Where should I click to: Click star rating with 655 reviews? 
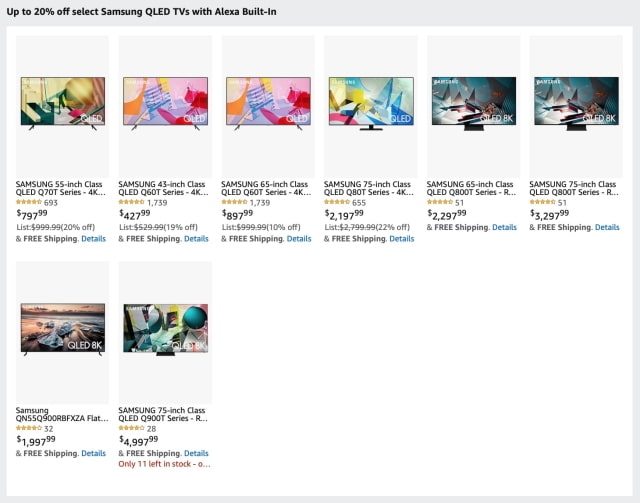point(337,202)
